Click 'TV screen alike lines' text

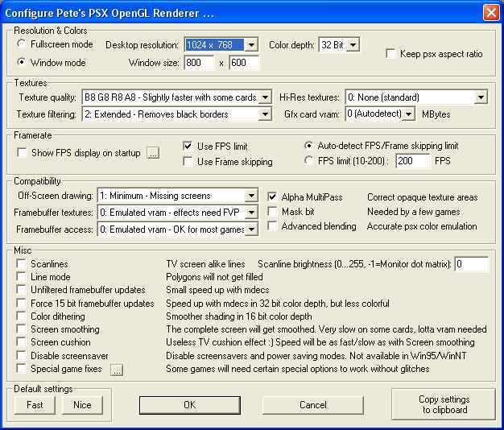pyautogui.click(x=205, y=264)
